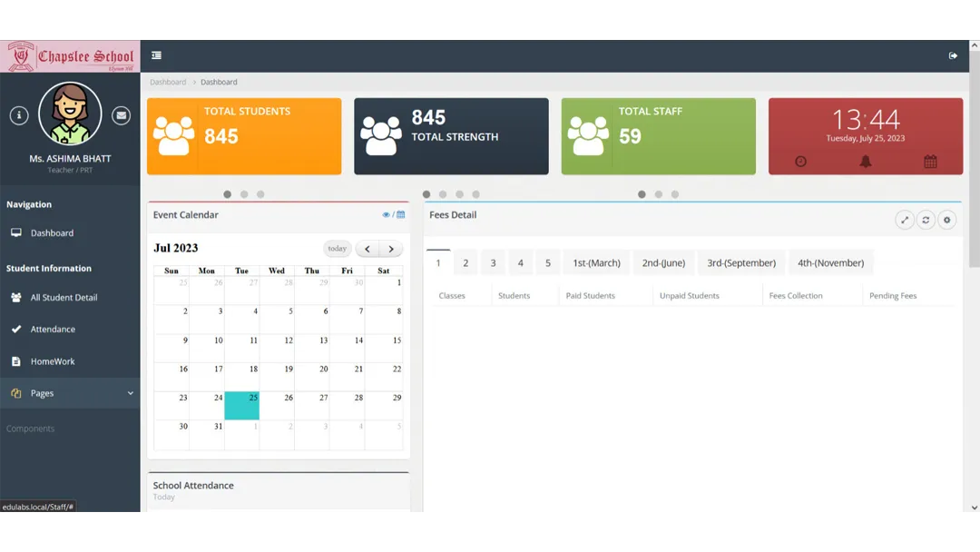Expand the Fees Detail panel fullscreen
980x552 pixels.
(x=905, y=220)
